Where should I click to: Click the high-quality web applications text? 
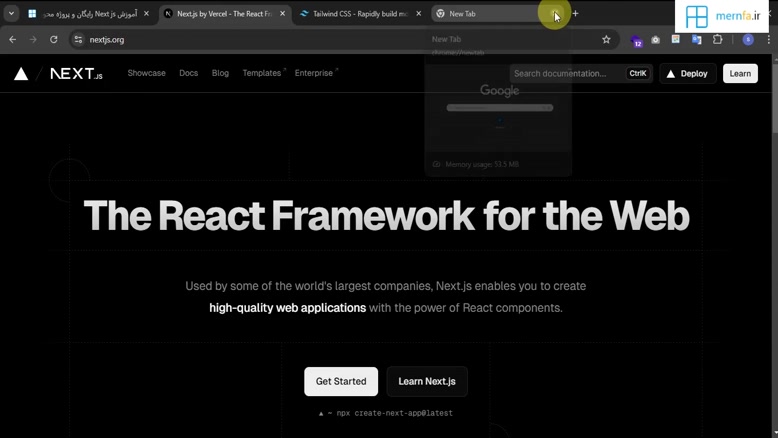pyautogui.click(x=287, y=308)
